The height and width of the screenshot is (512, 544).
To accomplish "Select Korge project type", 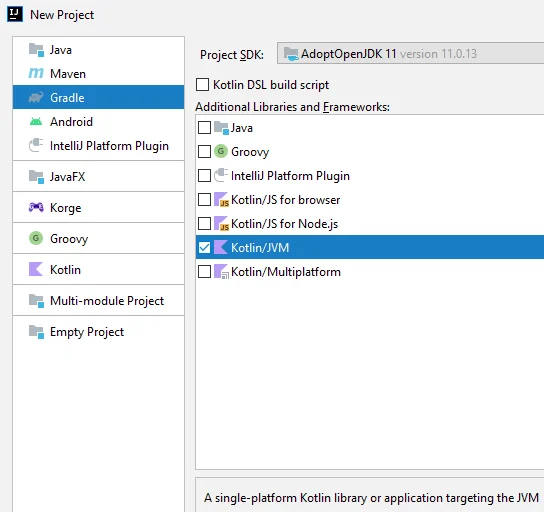I will click(x=99, y=207).
